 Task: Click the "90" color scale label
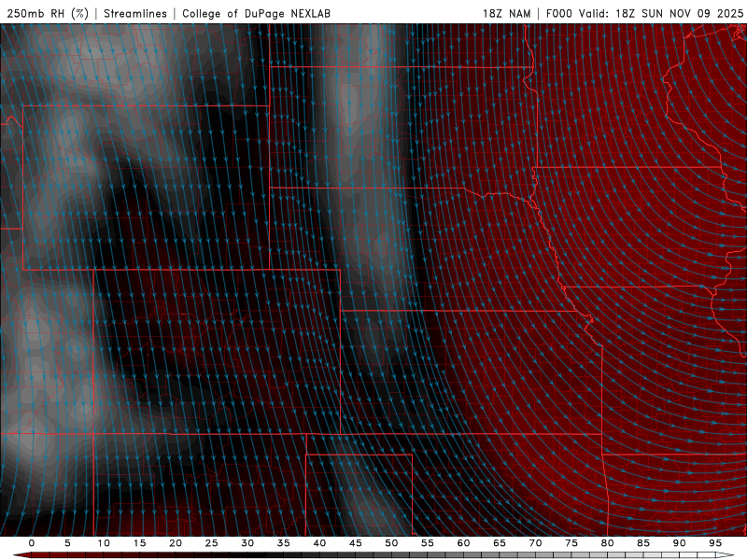679,543
